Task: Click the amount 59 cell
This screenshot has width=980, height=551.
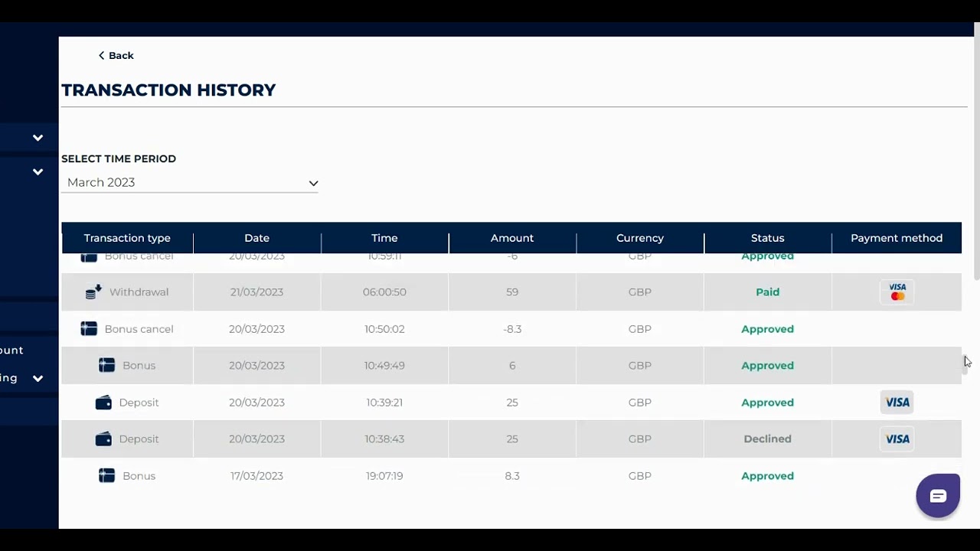Action: click(x=512, y=292)
